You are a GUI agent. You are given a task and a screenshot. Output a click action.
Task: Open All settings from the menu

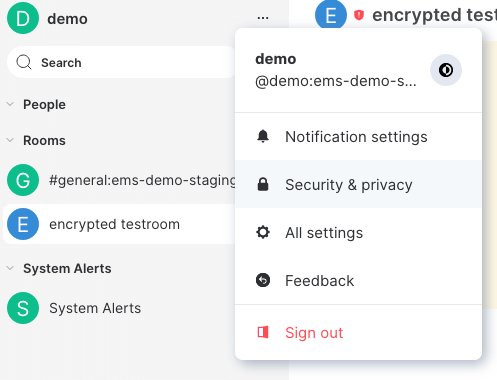(x=358, y=232)
